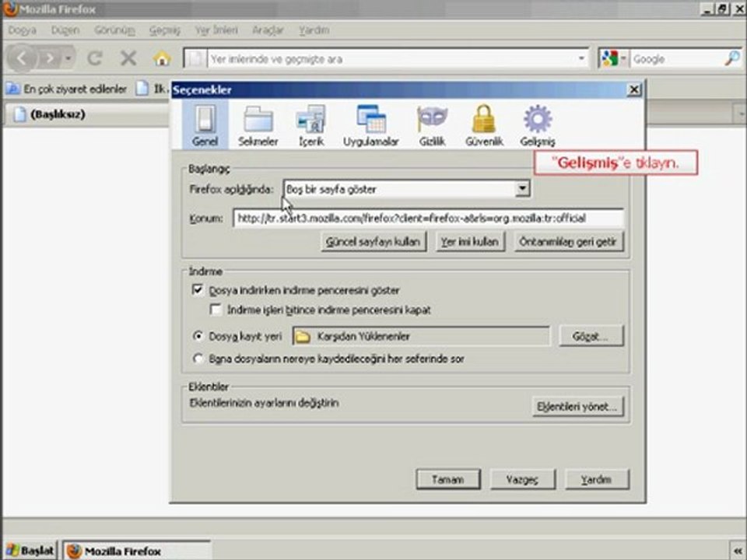Open the Düzen menu
The image size is (747, 560).
click(65, 30)
